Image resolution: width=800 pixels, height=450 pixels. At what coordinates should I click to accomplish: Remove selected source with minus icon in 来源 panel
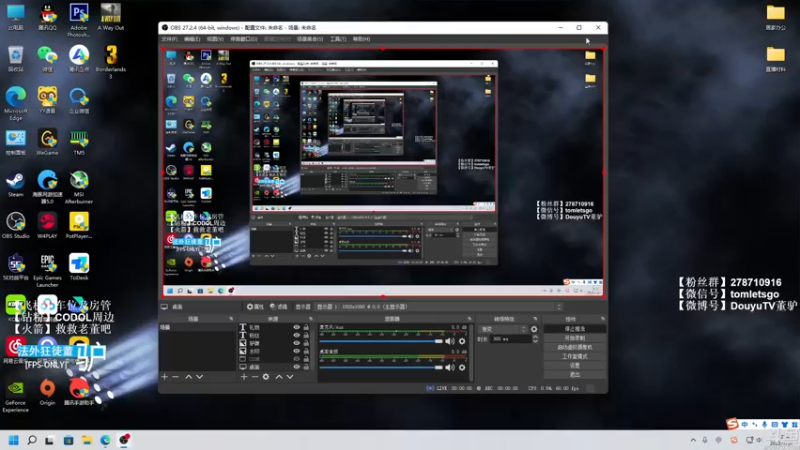click(x=255, y=377)
